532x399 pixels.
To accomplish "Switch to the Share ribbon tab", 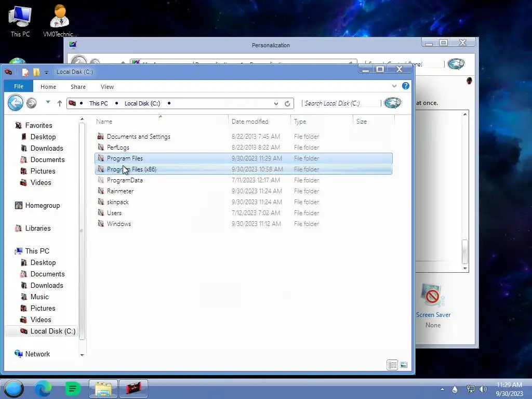I will [78, 87].
